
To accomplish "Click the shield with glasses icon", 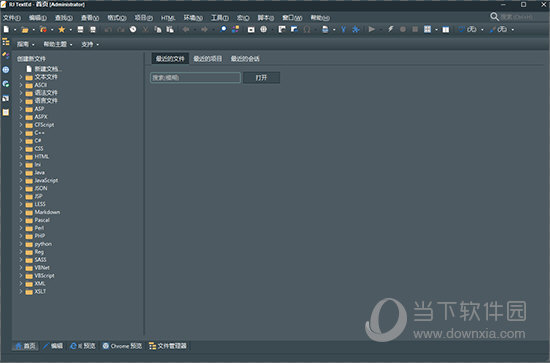I will coord(468,29).
